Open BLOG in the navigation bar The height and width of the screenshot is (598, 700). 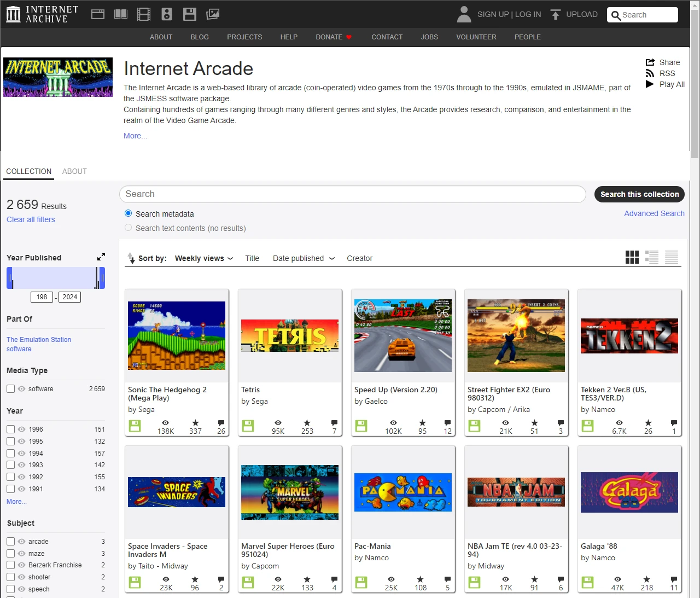click(x=200, y=37)
